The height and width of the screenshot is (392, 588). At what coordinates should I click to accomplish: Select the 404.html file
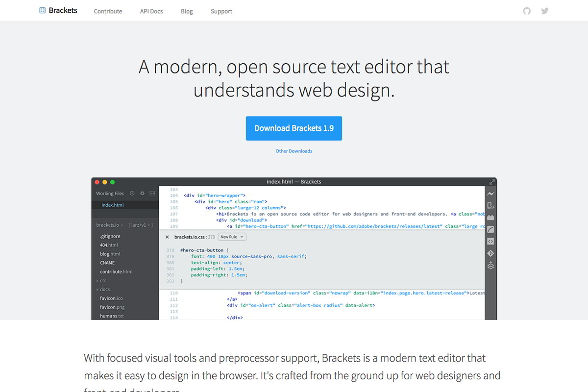click(109, 245)
